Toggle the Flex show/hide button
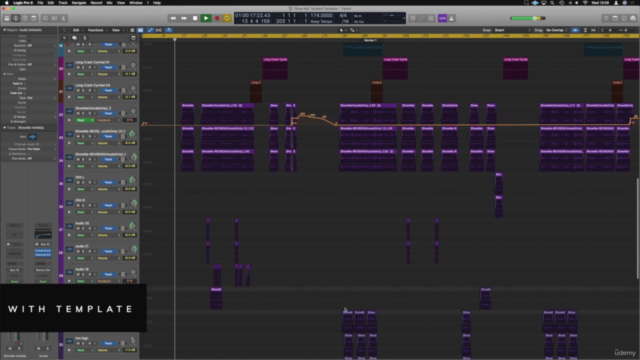 pyautogui.click(x=159, y=30)
